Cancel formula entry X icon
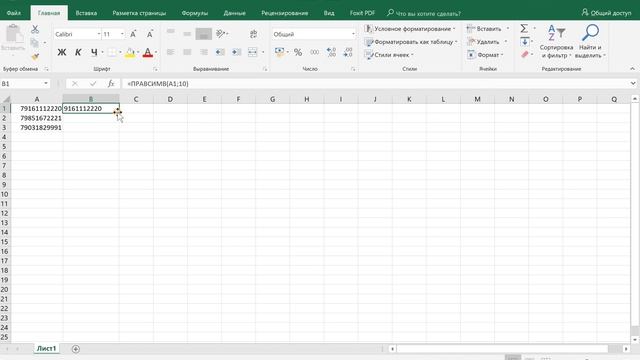Screen dimensions: 640x360 tap(75, 84)
